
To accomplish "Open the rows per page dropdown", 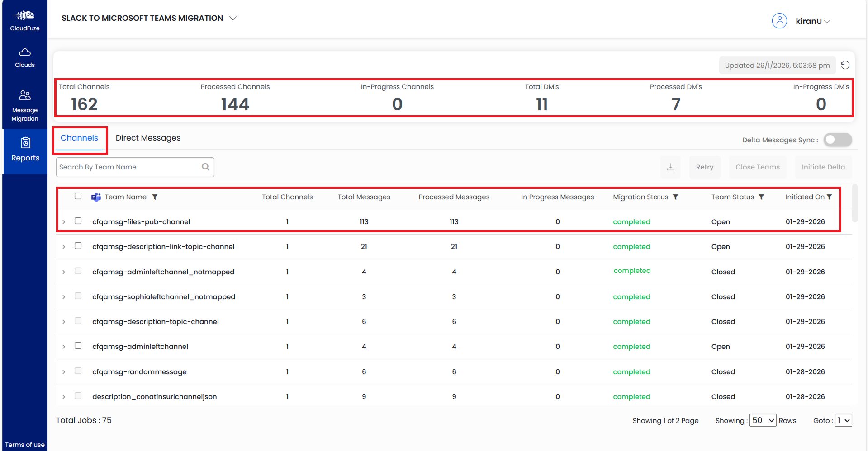I will [763, 420].
